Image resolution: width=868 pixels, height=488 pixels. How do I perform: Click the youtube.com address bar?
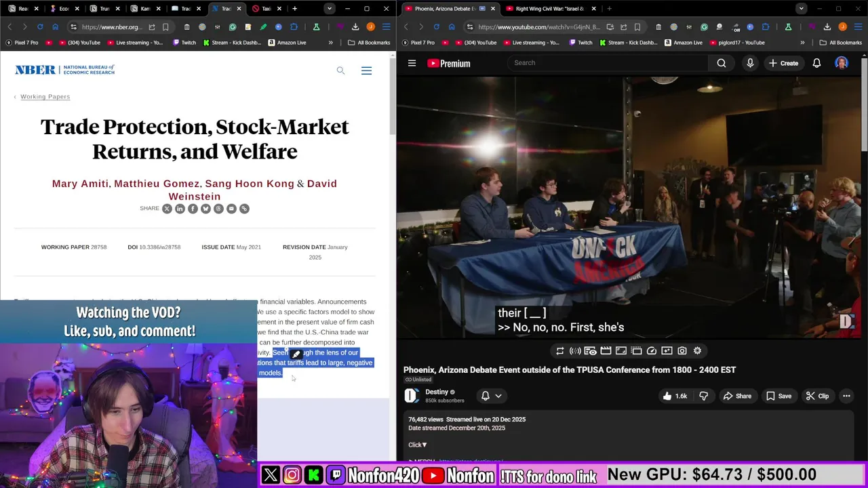coord(539,27)
